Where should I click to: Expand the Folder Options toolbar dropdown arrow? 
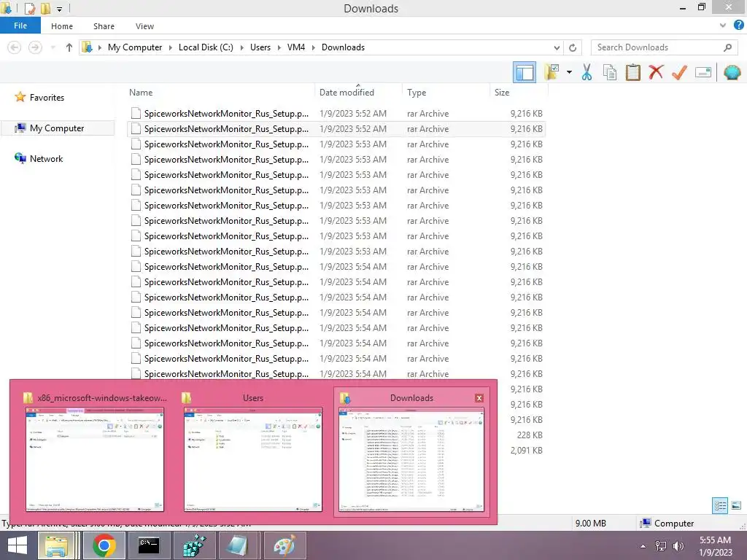tap(569, 72)
